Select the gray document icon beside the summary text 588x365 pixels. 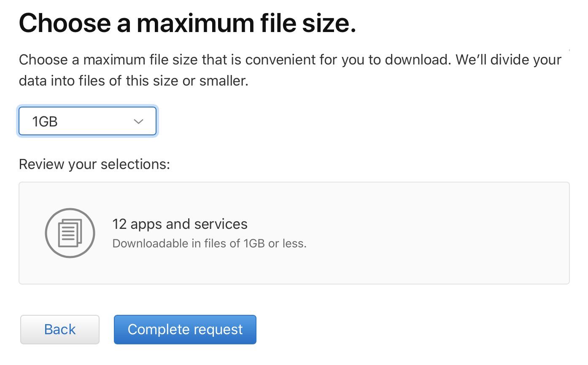coord(70,233)
